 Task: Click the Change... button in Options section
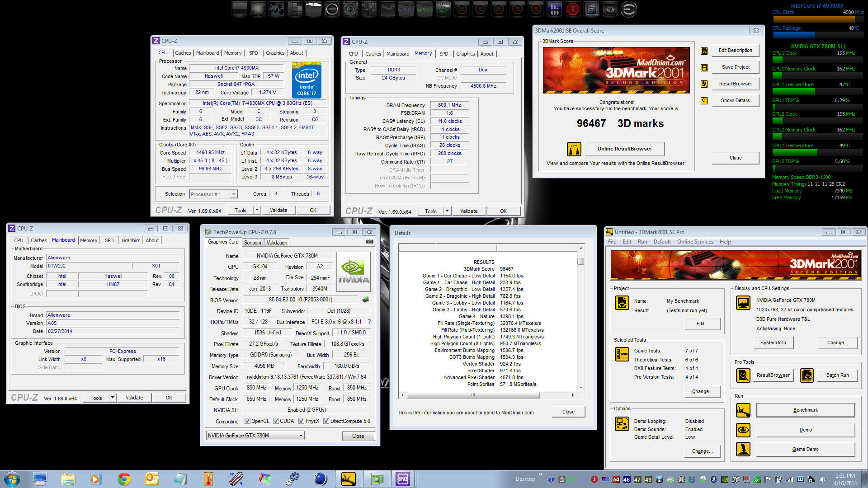[702, 451]
